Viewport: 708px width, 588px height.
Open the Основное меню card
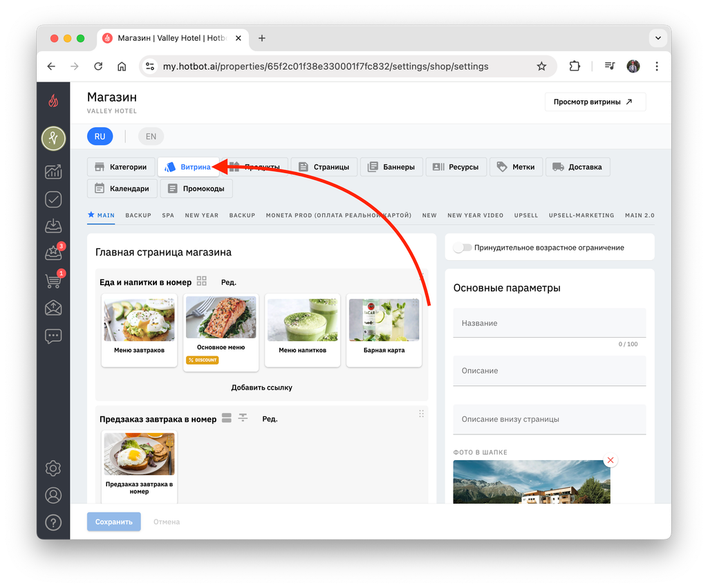pyautogui.click(x=221, y=332)
